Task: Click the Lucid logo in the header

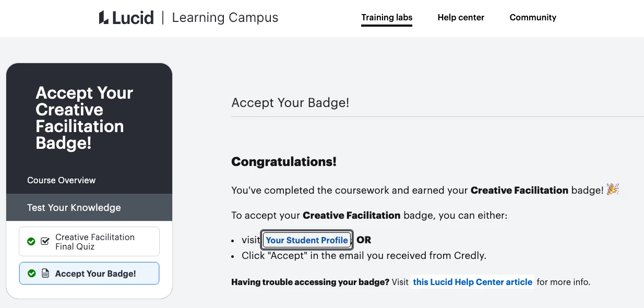Action: [126, 18]
